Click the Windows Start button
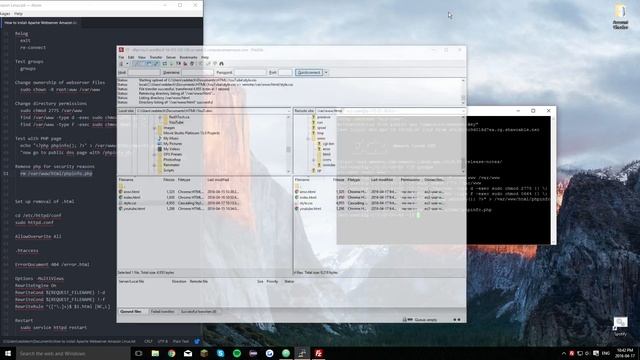640x360 pixels. 7,353
